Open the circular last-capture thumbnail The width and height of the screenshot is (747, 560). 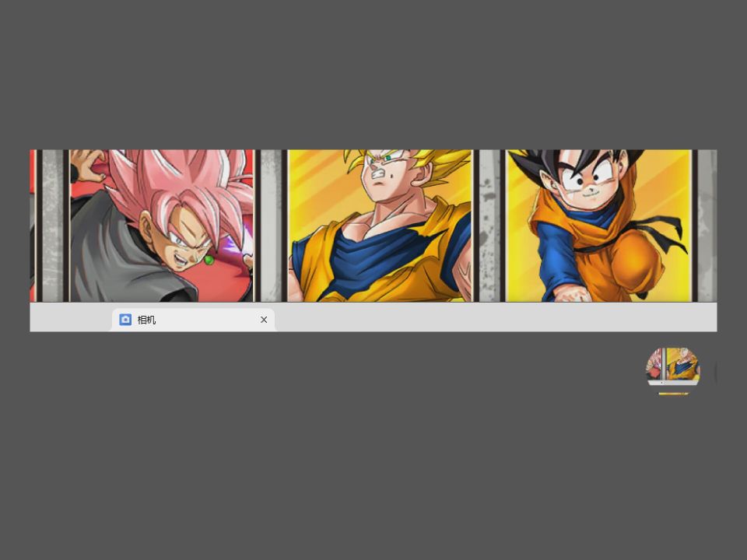click(673, 366)
